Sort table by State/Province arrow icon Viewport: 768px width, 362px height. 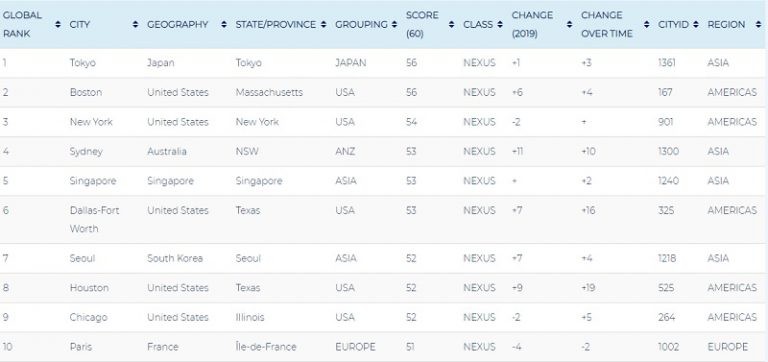tap(323, 24)
